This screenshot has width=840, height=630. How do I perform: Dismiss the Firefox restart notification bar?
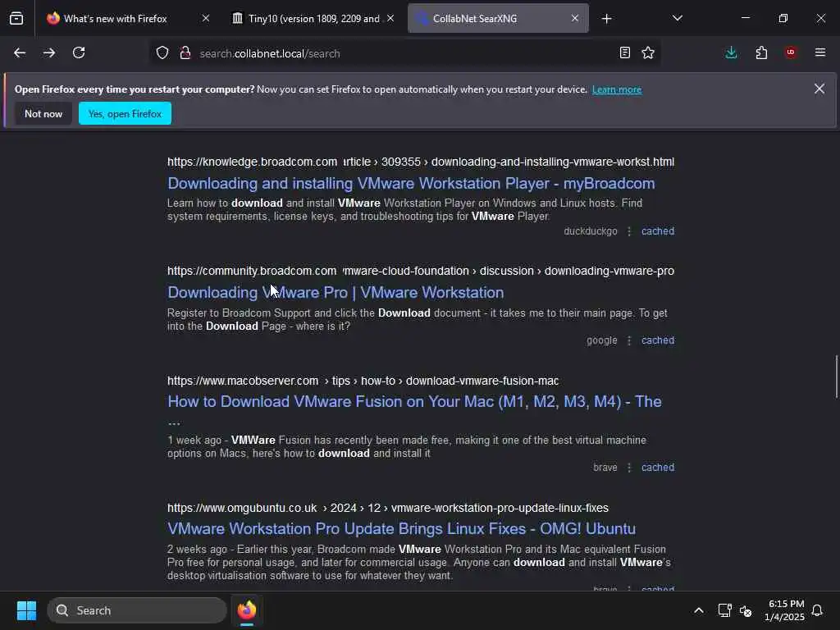coord(819,89)
